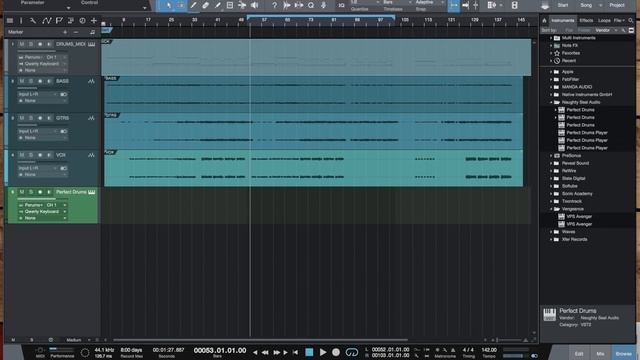The image size is (640, 360).
Task: Click the Record button in transport
Action: (x=336, y=352)
